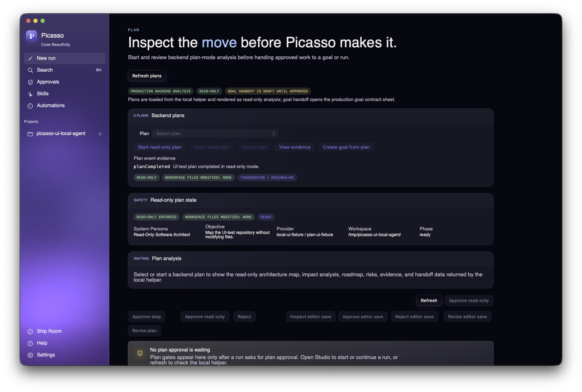This screenshot has width=582, height=392.
Task: Click Create goal from plan
Action: click(x=346, y=147)
